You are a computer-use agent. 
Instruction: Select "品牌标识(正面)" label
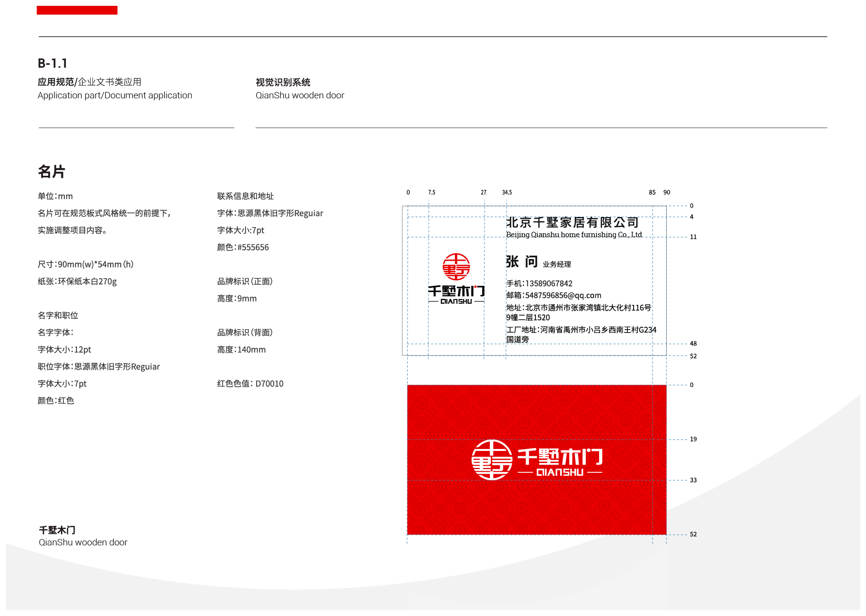click(245, 281)
